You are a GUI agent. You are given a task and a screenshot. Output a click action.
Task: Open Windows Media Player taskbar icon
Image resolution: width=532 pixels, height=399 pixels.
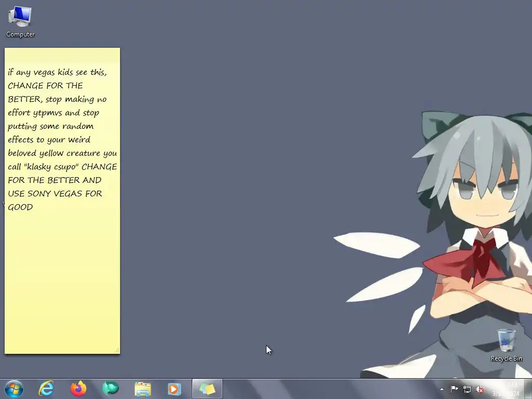pos(175,389)
